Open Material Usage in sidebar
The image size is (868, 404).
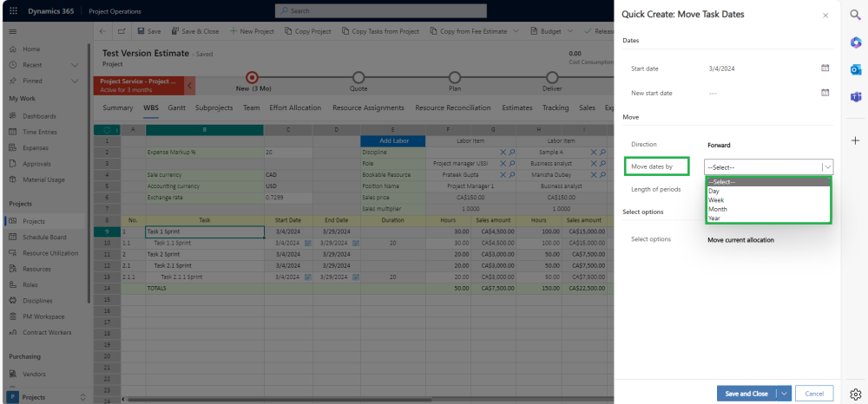tap(44, 179)
